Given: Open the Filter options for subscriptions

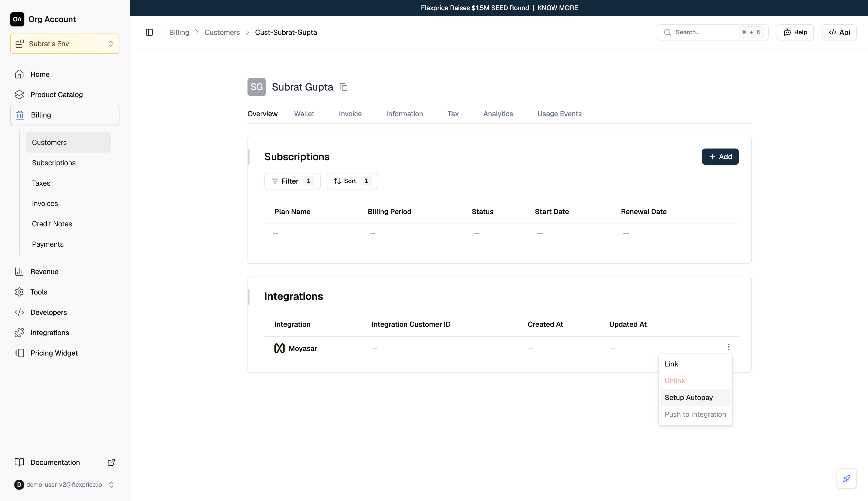Looking at the screenshot, I should click(x=292, y=181).
